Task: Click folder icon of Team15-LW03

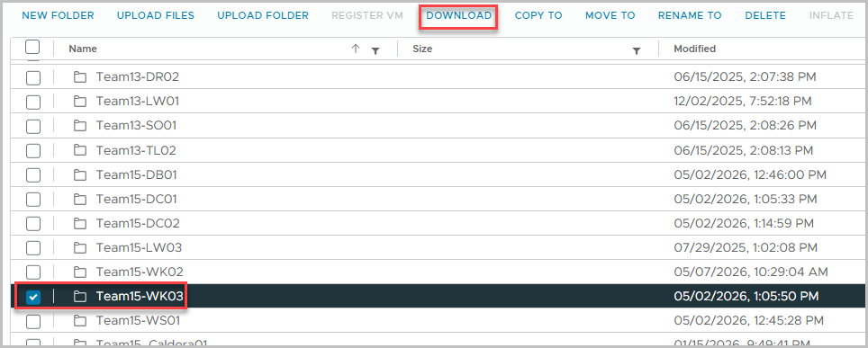Action: coord(80,248)
